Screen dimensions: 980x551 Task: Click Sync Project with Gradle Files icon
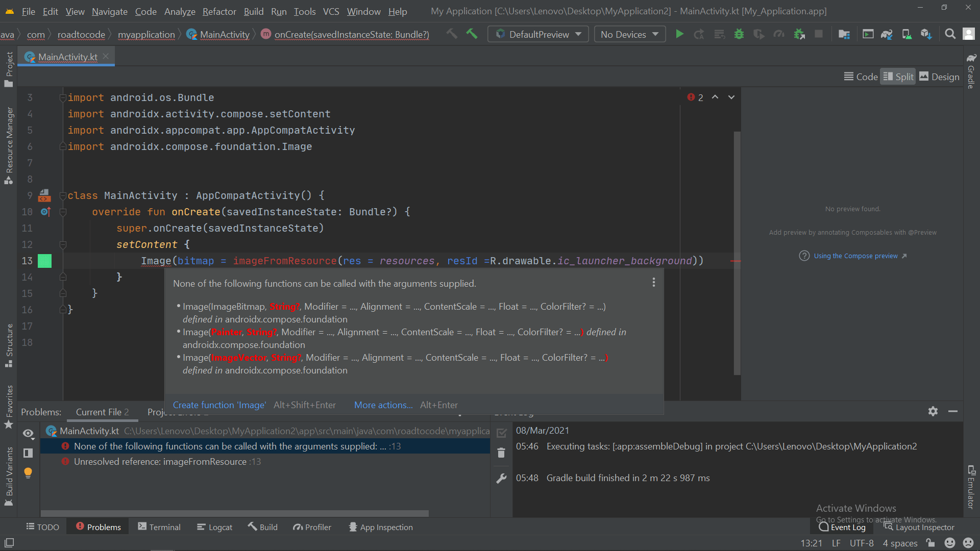pos(887,34)
